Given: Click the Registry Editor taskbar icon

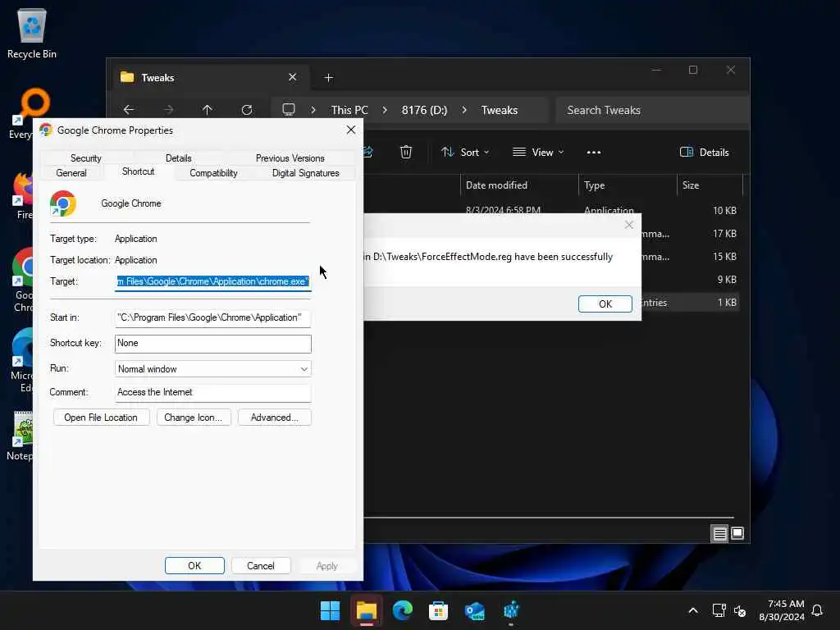Looking at the screenshot, I should tap(511, 610).
